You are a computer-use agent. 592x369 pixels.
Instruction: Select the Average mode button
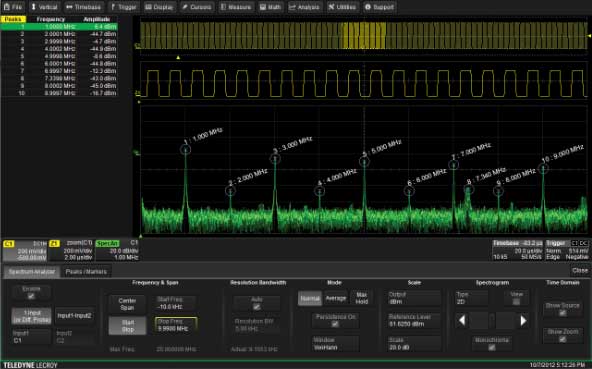336,298
